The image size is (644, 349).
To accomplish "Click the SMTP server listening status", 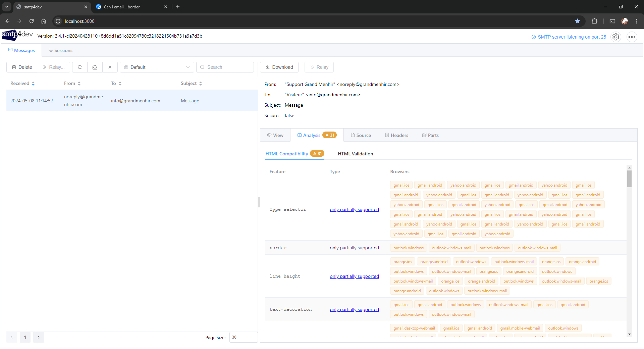I will point(569,37).
